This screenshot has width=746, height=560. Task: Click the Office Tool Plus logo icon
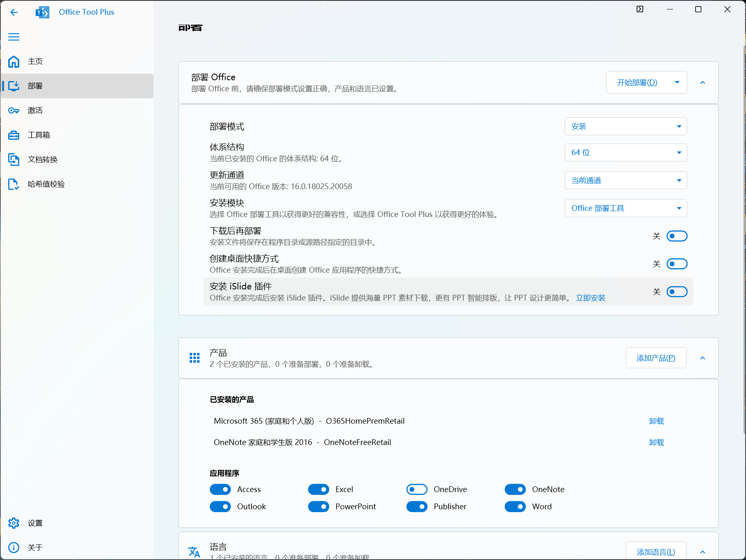(43, 12)
